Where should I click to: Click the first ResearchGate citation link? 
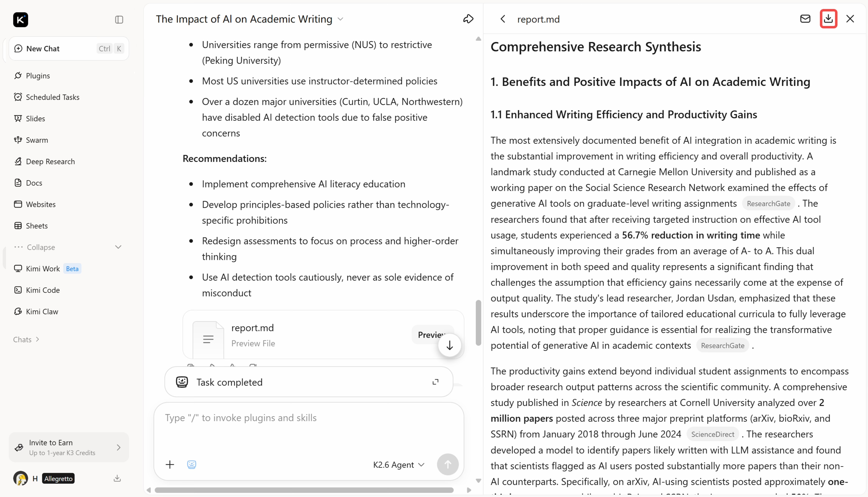coord(768,203)
